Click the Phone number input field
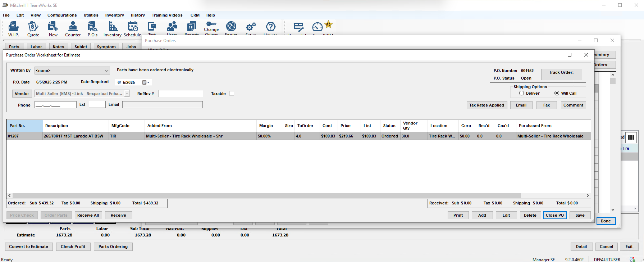644x262 pixels. 55,105
